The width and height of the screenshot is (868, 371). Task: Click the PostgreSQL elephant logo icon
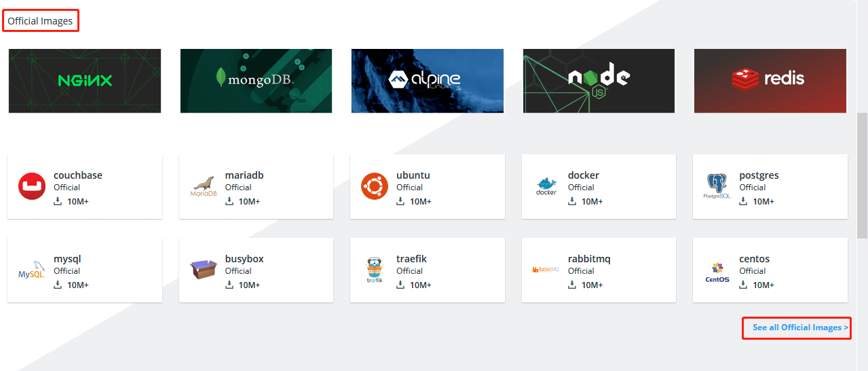pyautogui.click(x=717, y=186)
